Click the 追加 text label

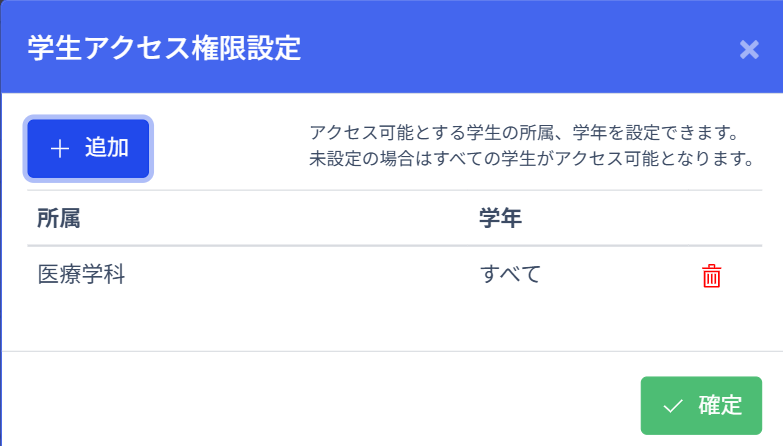click(106, 149)
